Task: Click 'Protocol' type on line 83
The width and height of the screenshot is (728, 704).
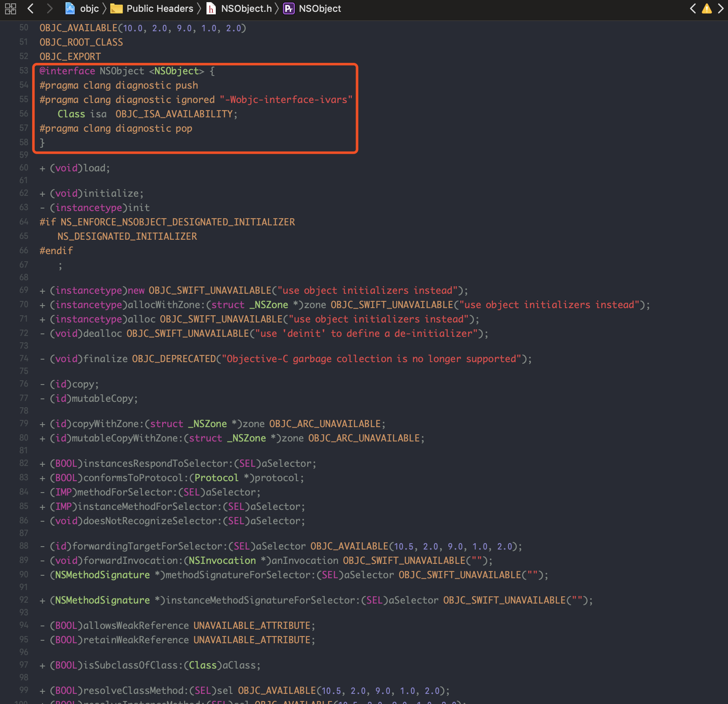Action: coord(217,478)
